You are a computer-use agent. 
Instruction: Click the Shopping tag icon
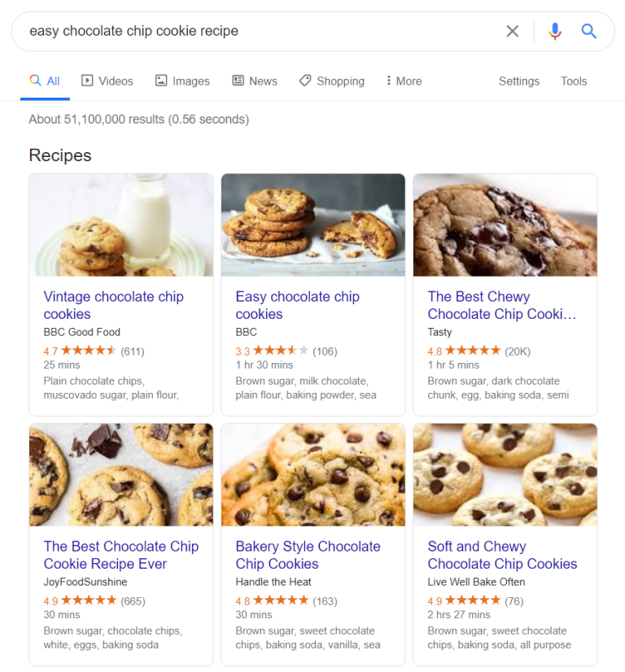click(x=304, y=81)
